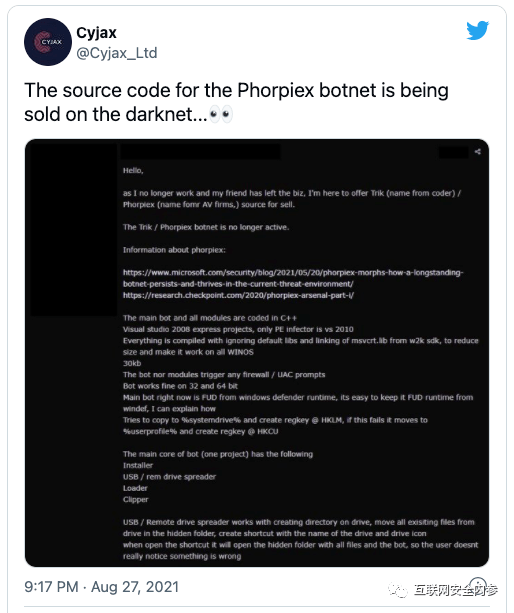Click the tweet text about Phorpiex botnet

pyautogui.click(x=236, y=102)
